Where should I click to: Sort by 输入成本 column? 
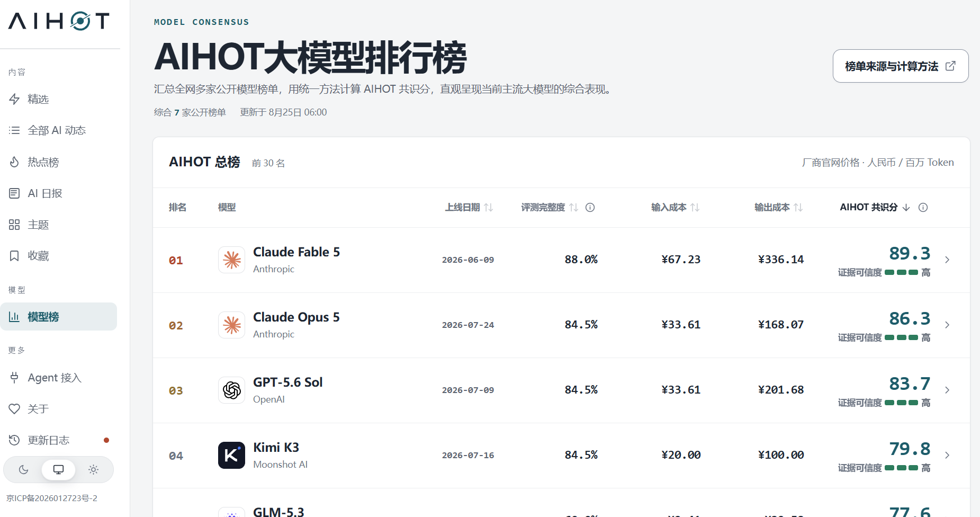coord(675,208)
